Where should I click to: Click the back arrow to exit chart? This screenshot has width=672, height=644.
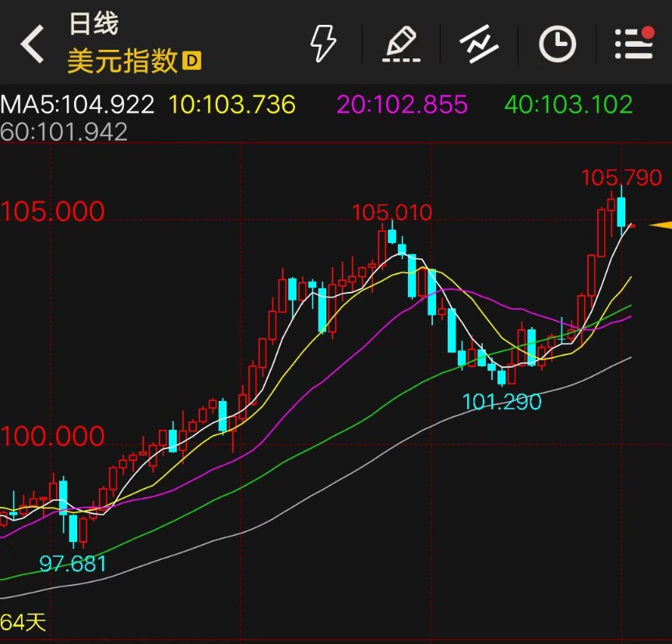[x=31, y=43]
